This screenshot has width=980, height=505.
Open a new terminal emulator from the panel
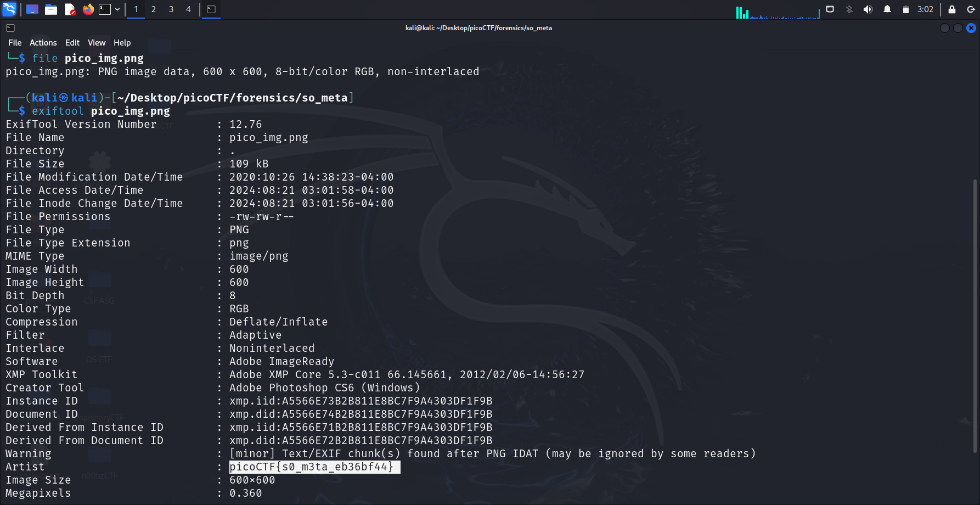pyautogui.click(x=105, y=9)
